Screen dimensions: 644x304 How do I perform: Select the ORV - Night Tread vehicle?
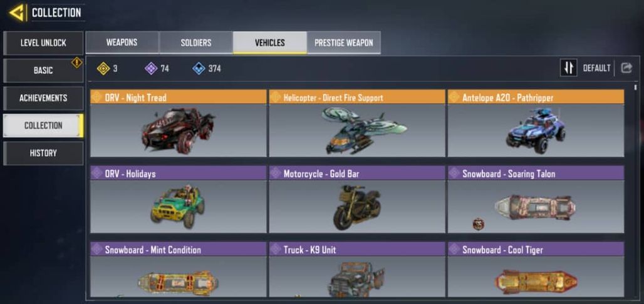[x=179, y=123]
